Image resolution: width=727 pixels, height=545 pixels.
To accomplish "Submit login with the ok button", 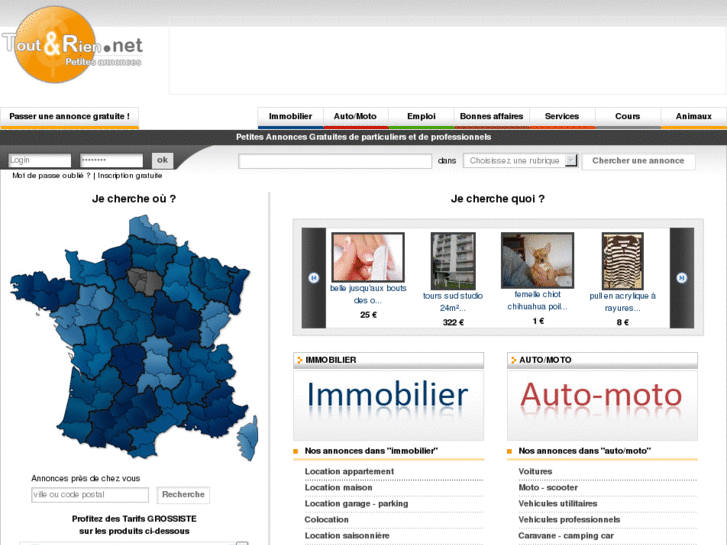I will pos(162,160).
